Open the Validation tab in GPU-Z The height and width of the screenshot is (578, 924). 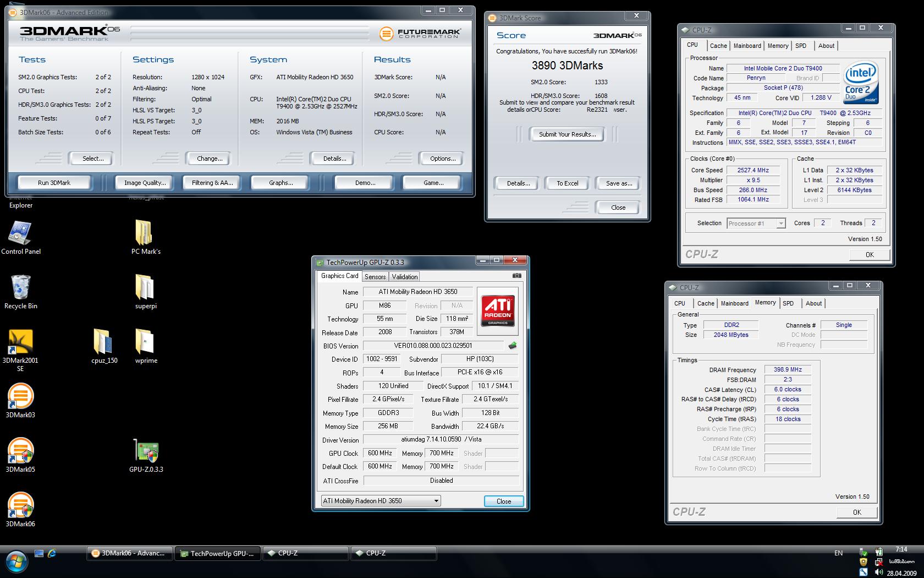405,277
